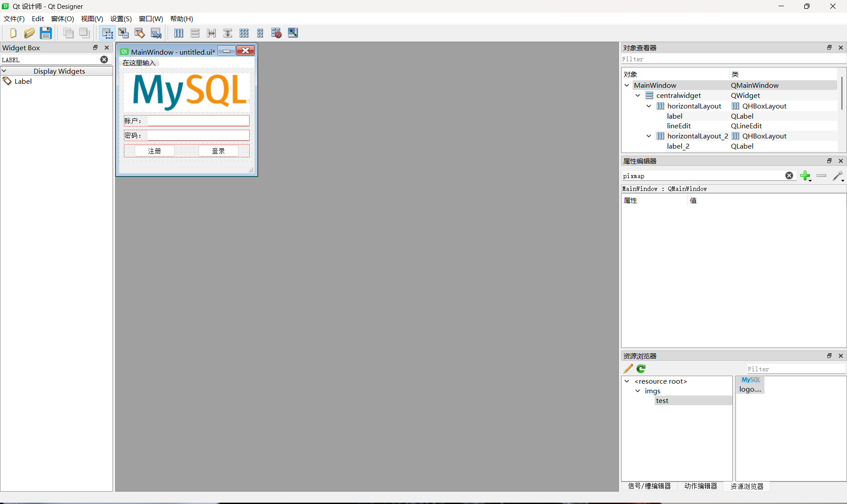
Task: Open the property editor wrench options
Action: pos(838,176)
